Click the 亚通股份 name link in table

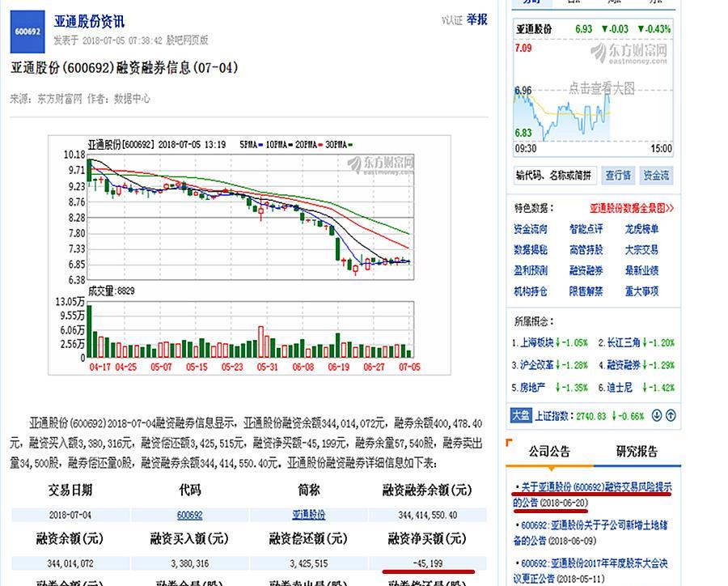tap(309, 515)
